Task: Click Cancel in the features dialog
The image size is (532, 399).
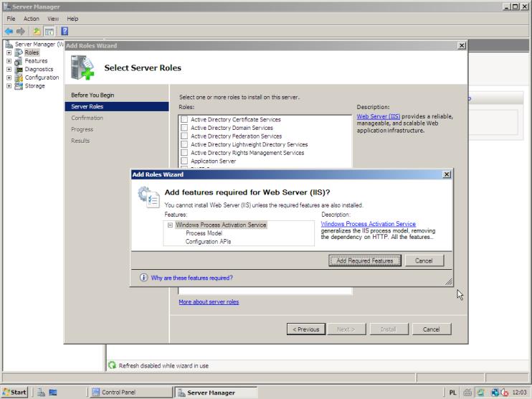Action: [424, 260]
